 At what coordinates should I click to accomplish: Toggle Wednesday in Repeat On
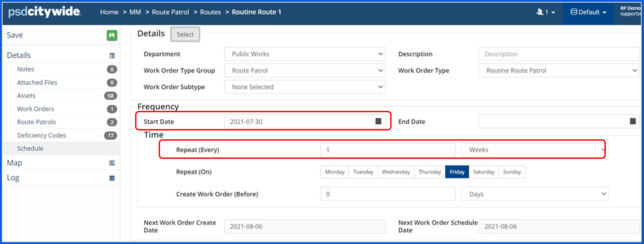point(396,172)
